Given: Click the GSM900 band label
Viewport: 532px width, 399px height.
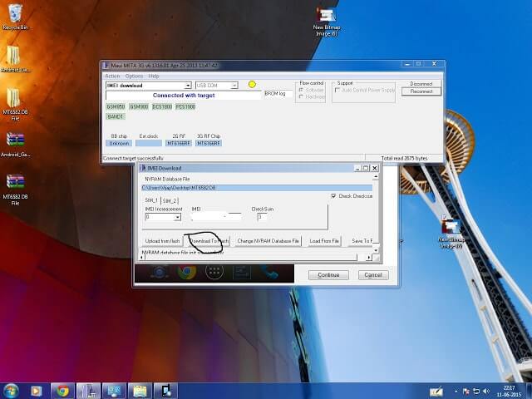Looking at the screenshot, I should [x=139, y=106].
